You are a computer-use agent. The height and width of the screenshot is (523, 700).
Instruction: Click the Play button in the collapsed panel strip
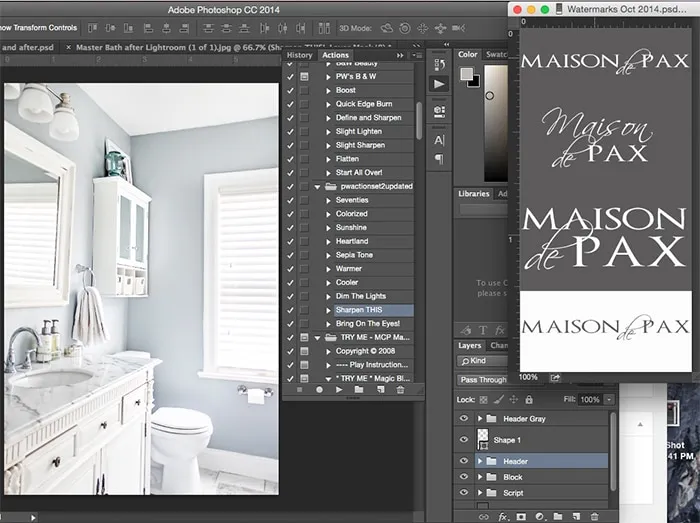[x=439, y=84]
